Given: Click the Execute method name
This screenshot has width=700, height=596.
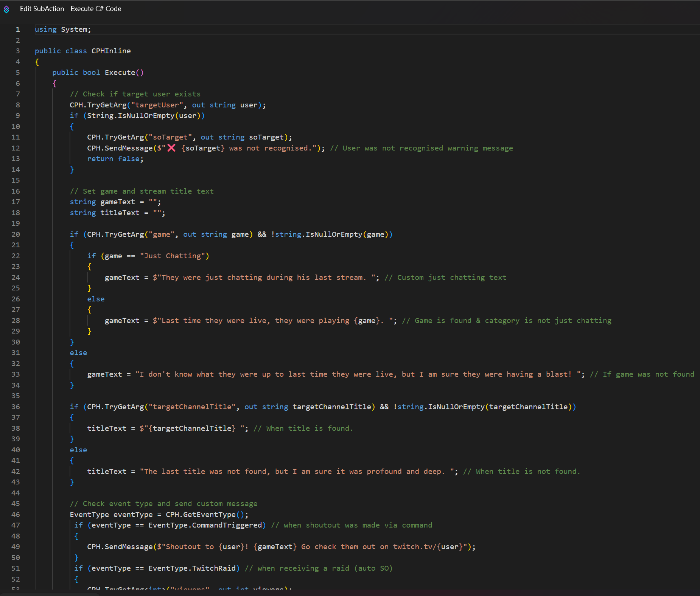Looking at the screenshot, I should tap(120, 73).
